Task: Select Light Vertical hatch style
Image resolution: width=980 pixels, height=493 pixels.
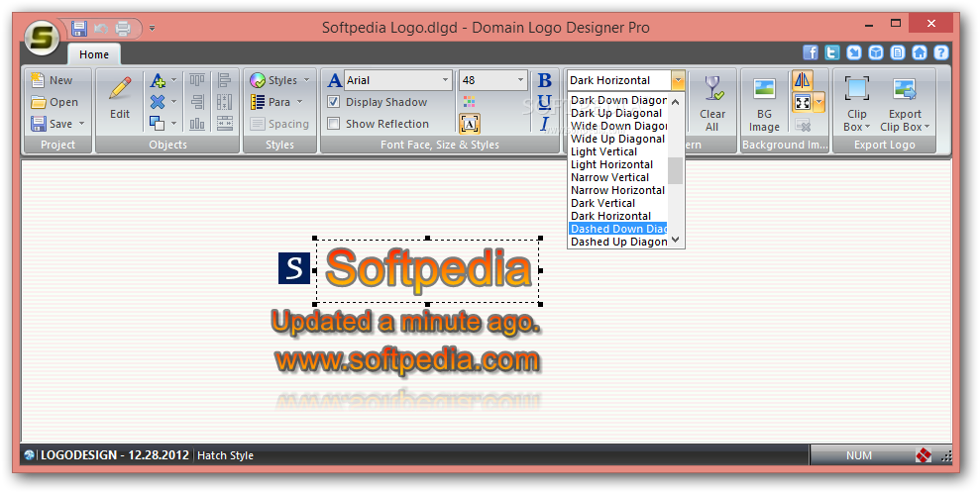Action: point(618,151)
